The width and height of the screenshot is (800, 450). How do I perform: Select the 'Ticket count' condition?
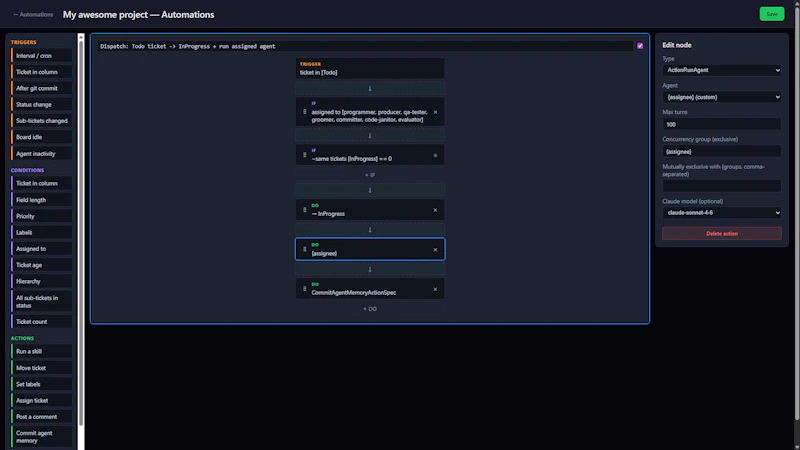coord(41,322)
